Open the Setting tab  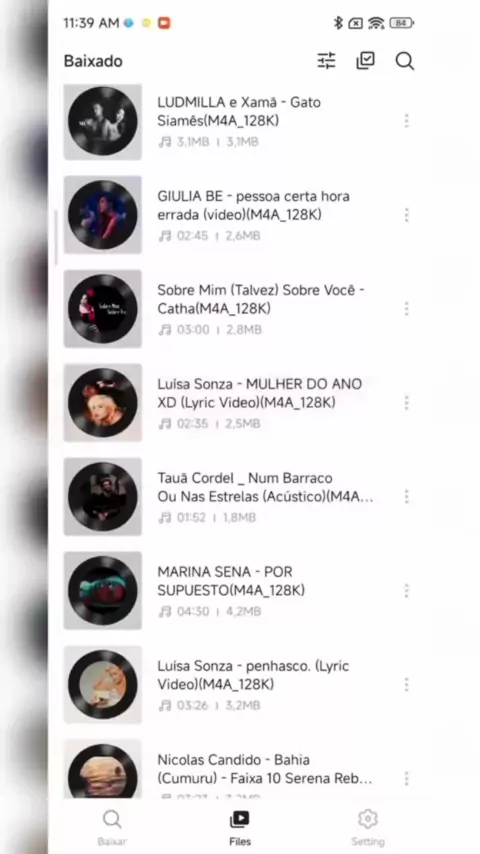coord(368,828)
